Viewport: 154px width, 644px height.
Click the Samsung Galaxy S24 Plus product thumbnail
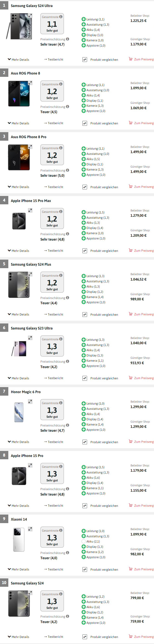coord(19,285)
